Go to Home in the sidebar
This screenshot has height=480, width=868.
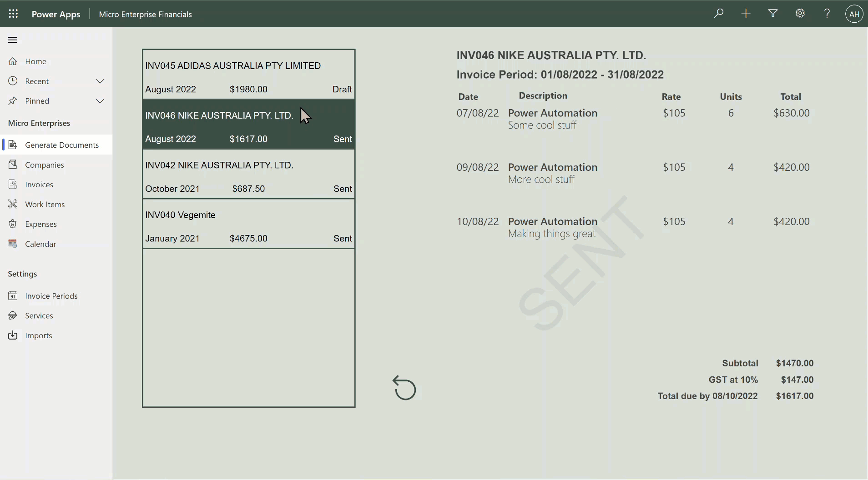click(56, 61)
